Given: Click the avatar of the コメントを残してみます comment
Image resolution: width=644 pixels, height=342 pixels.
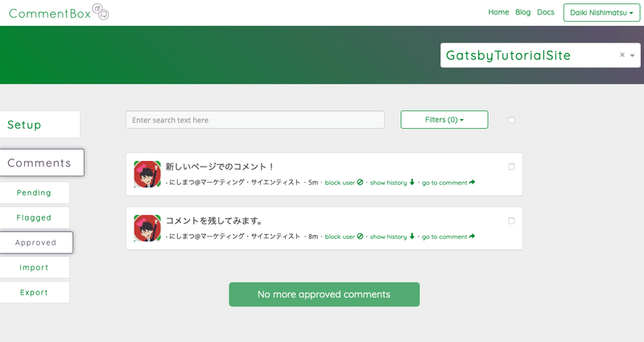Looking at the screenshot, I should (147, 228).
